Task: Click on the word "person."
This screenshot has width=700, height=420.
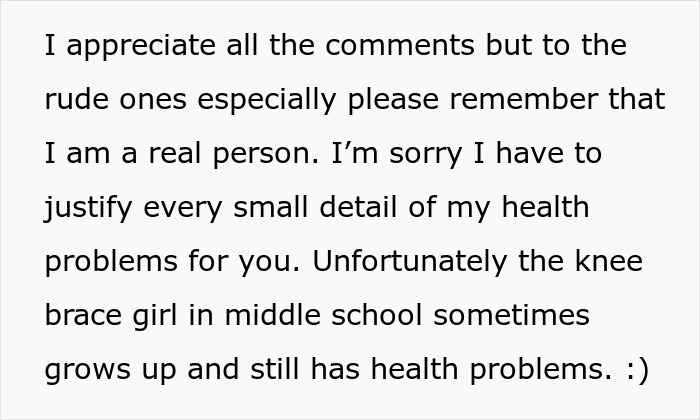Action: (x=266, y=155)
